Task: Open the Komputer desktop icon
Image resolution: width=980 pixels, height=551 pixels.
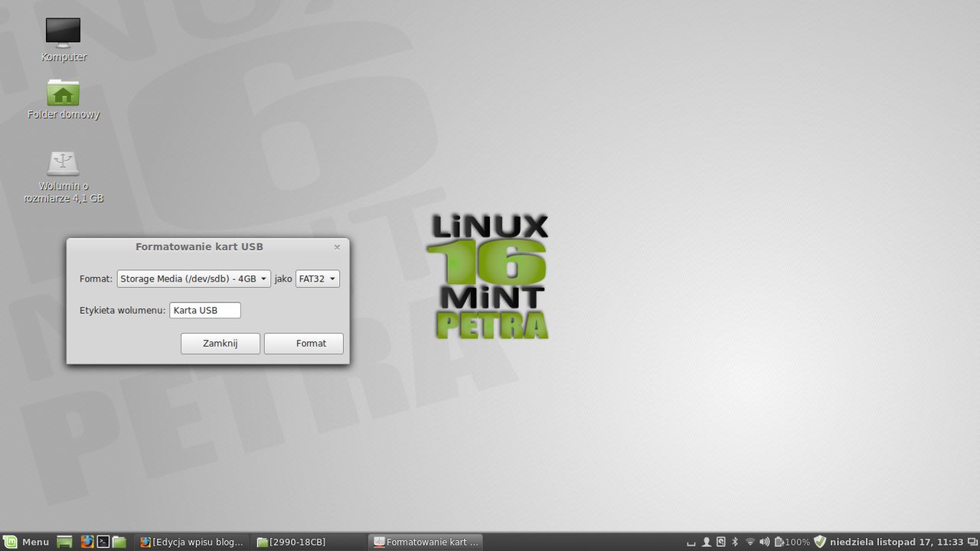Action: pyautogui.click(x=63, y=39)
